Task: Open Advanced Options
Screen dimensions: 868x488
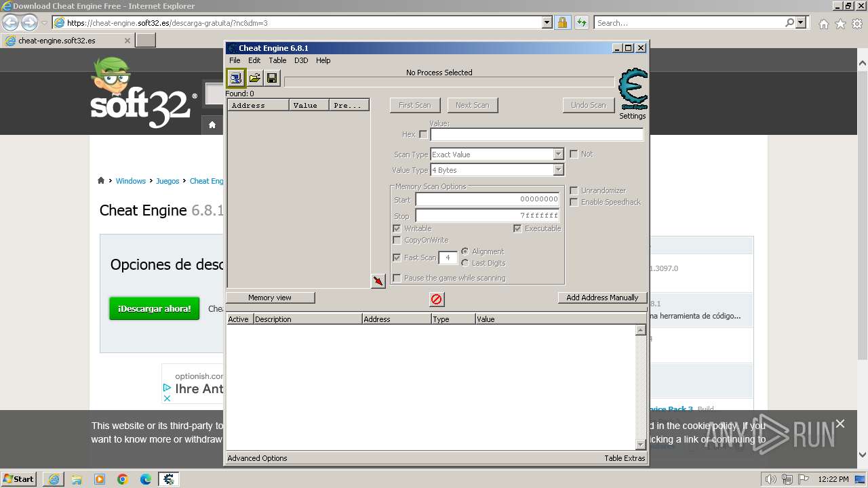Action: coord(257,458)
